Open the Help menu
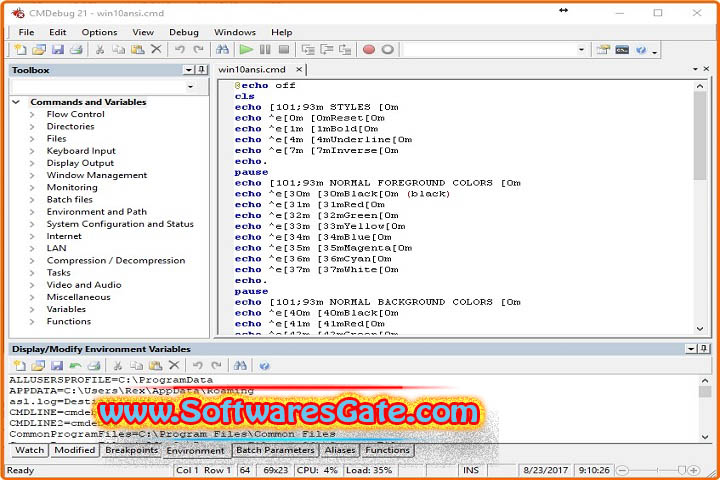Viewport: 720px width, 480px height. click(281, 32)
